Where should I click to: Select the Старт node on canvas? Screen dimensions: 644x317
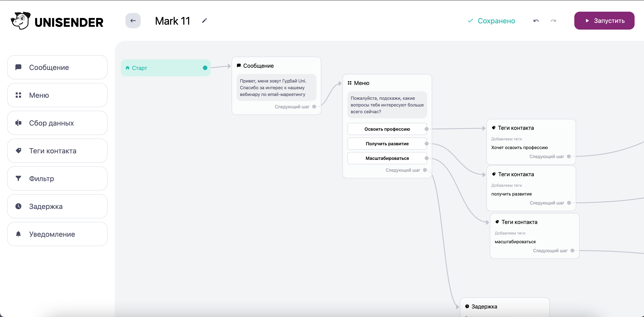[x=166, y=68]
